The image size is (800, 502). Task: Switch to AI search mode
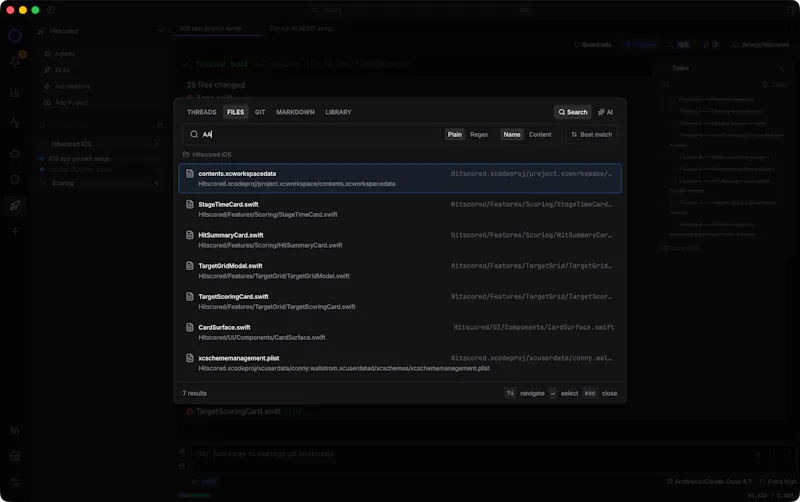pos(606,112)
